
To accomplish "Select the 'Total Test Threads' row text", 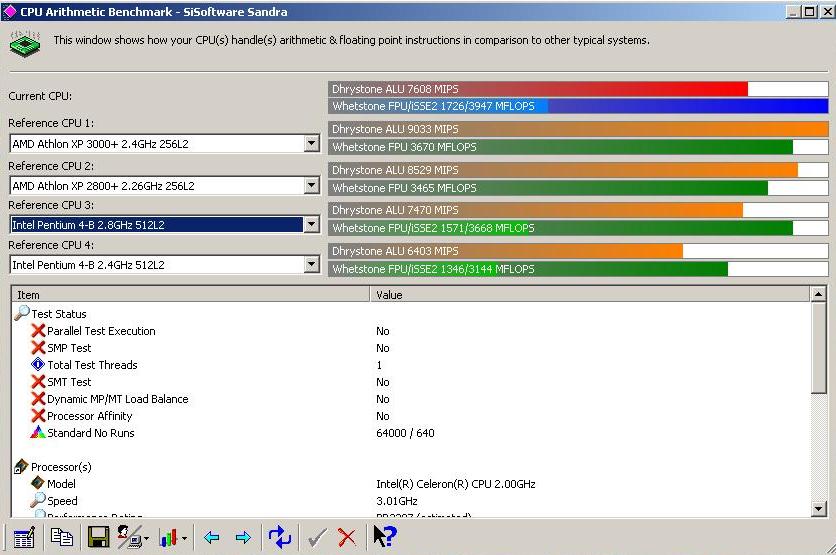I will [92, 365].
